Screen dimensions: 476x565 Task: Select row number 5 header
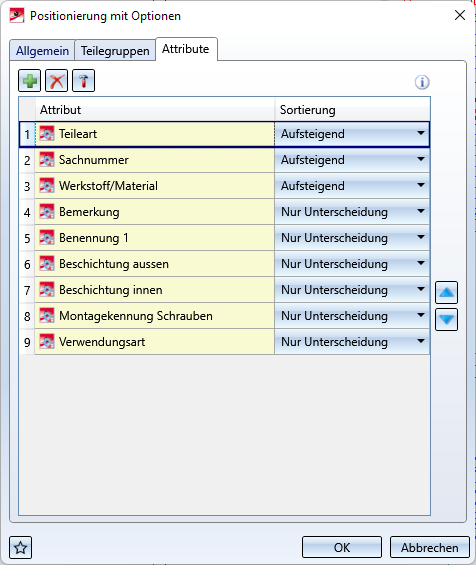(x=27, y=238)
